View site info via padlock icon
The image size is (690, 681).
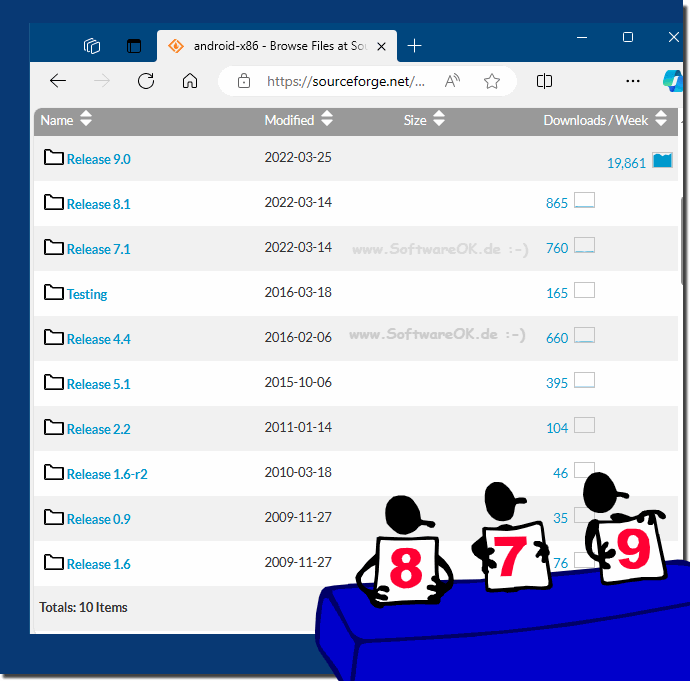[244, 81]
